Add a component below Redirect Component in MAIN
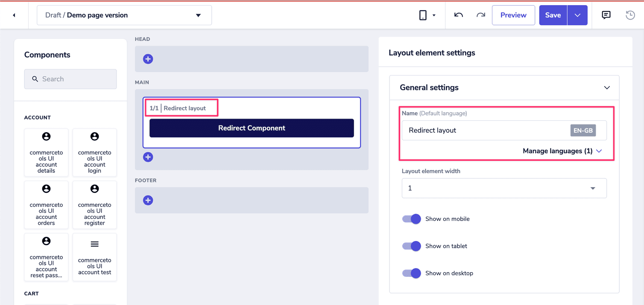The height and width of the screenshot is (305, 644). click(x=148, y=157)
